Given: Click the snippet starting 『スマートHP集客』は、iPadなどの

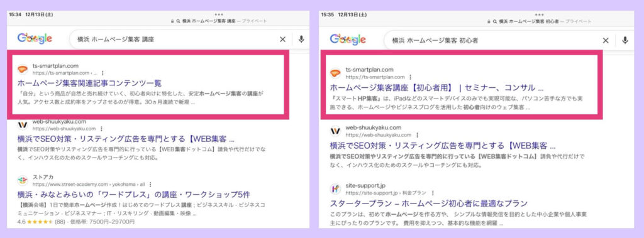Looking at the screenshot, I should (457, 103).
